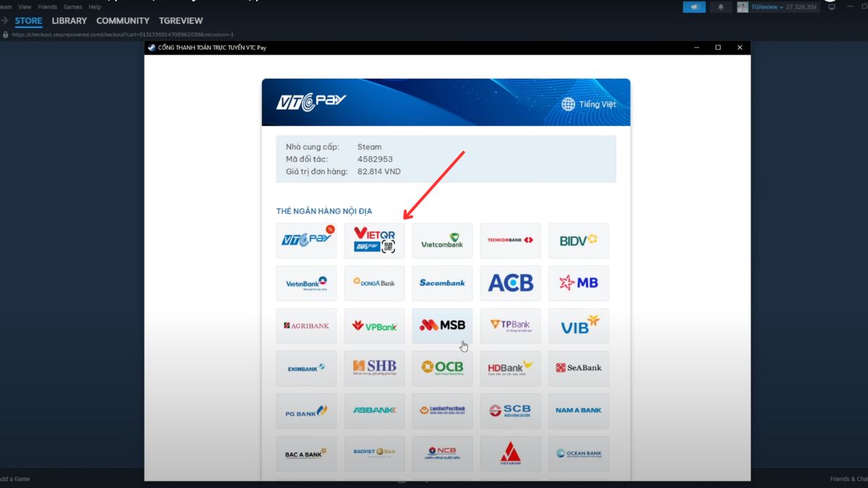Select the Agribank tile

[x=306, y=325]
